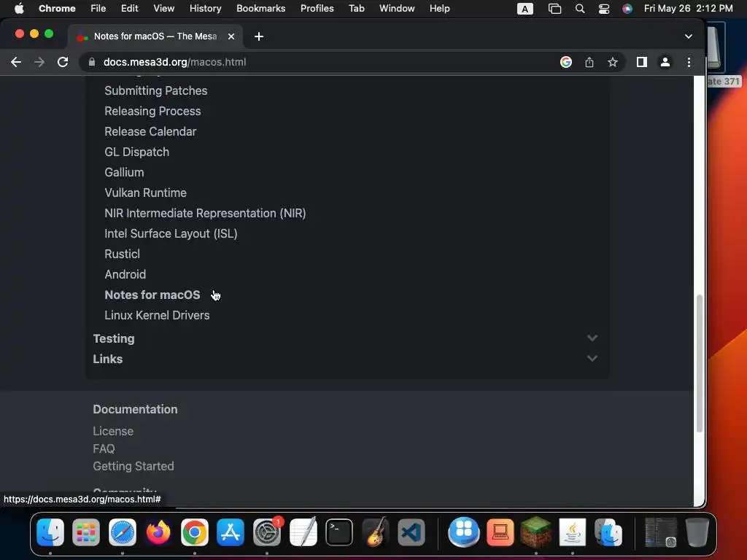Open the Gallium documentation link
Viewport: 747px width, 560px height.
click(x=124, y=172)
